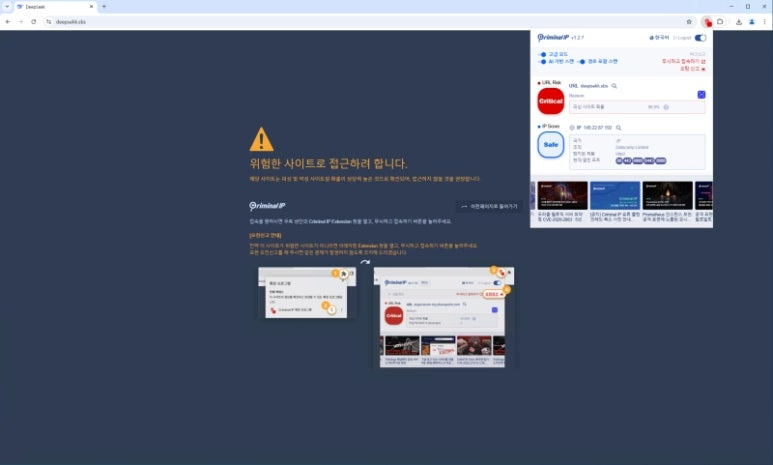The height and width of the screenshot is (465, 773).
Task: Toggle the advanced mode switch
Action: [x=542, y=54]
